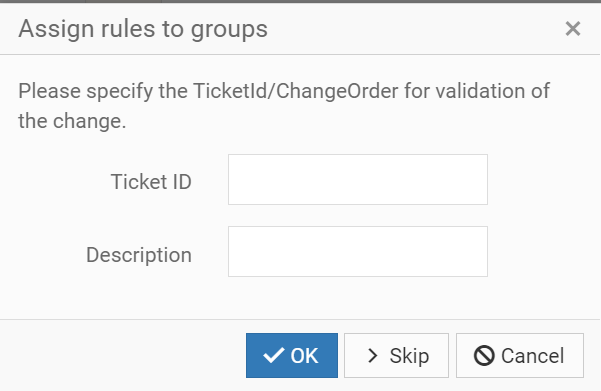Click the Description field label
The image size is (601, 391).
pos(139,255)
